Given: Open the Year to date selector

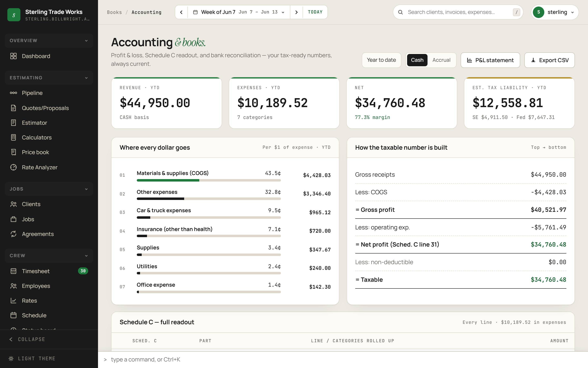Looking at the screenshot, I should 381,60.
